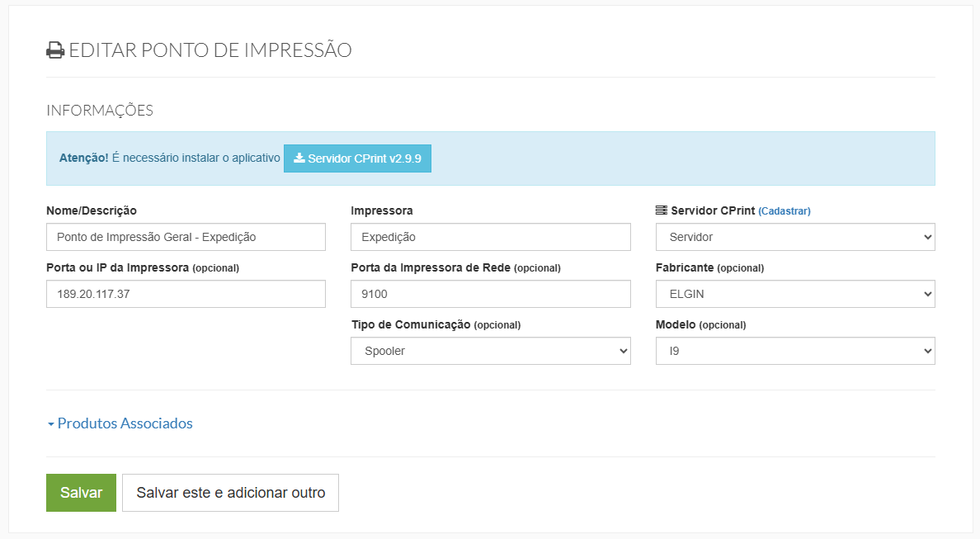The height and width of the screenshot is (539, 980).
Task: Open the Servidor CPrint dropdown
Action: click(x=795, y=237)
